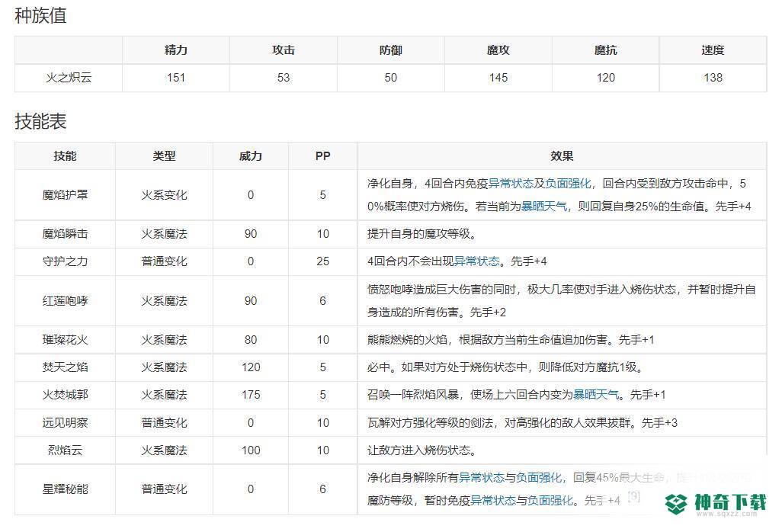The width and height of the screenshot is (782, 532).
Task: Click PP value 25 in 守护之力 row
Action: 322,261
